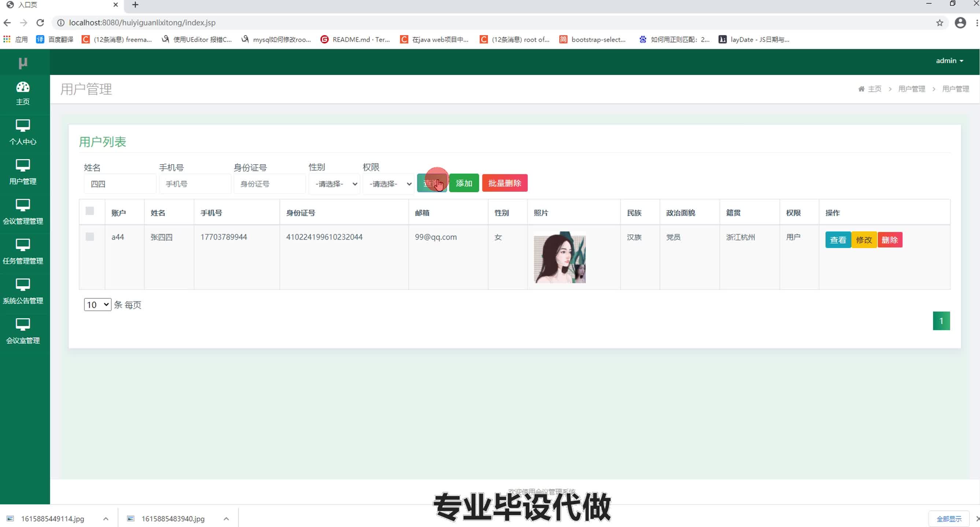Click 添加 button to add user
Viewport: 980px width, 527px height.
[x=463, y=183]
